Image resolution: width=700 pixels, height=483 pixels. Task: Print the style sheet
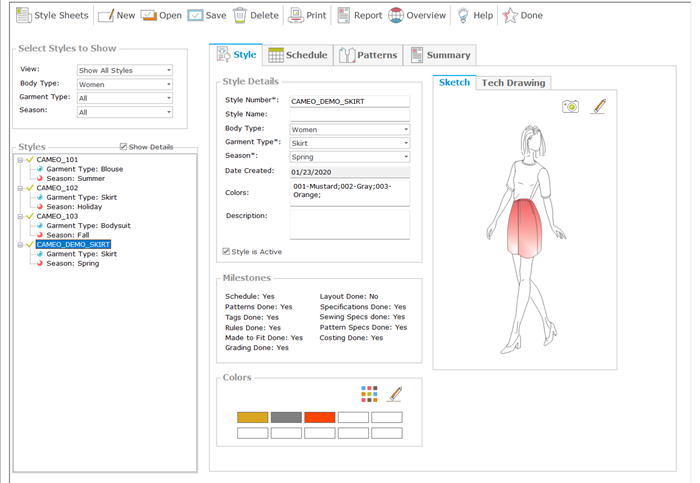coord(307,15)
